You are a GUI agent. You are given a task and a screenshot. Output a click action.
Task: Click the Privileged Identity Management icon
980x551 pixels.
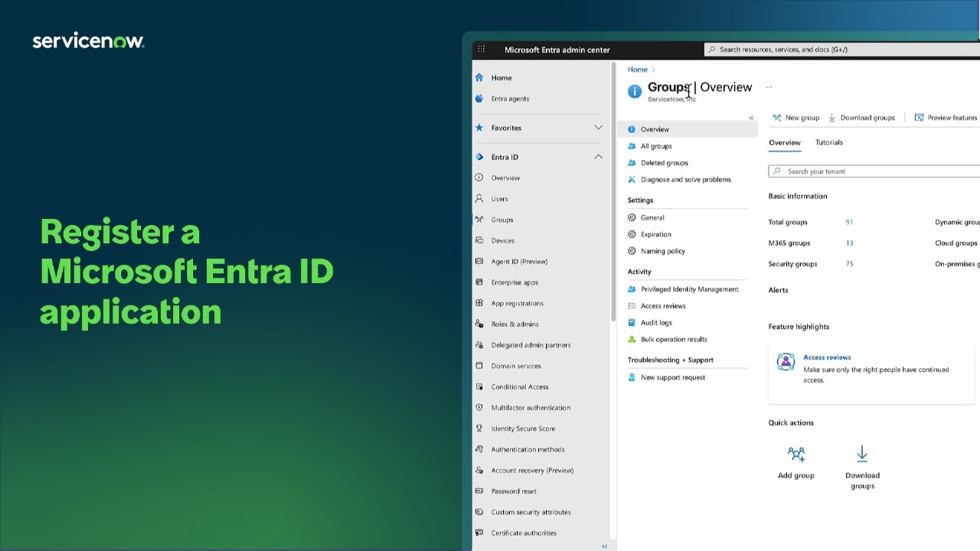[632, 289]
